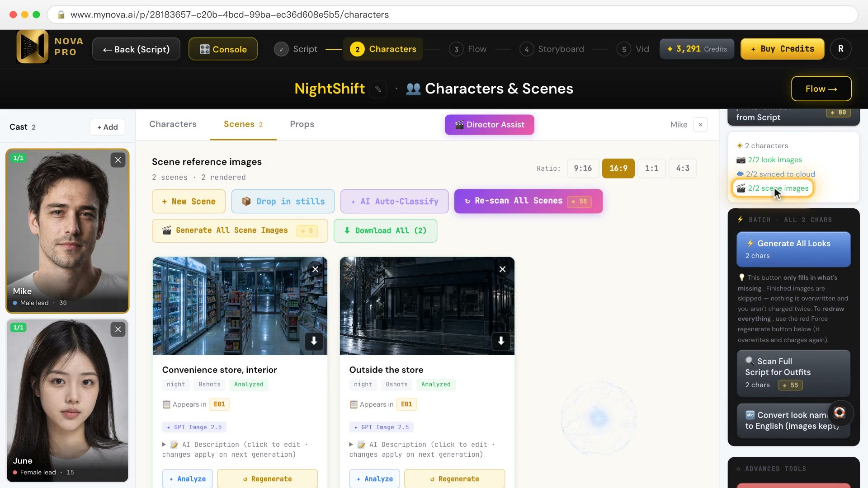
Task: Switch to the Scenes tab
Action: 243,124
